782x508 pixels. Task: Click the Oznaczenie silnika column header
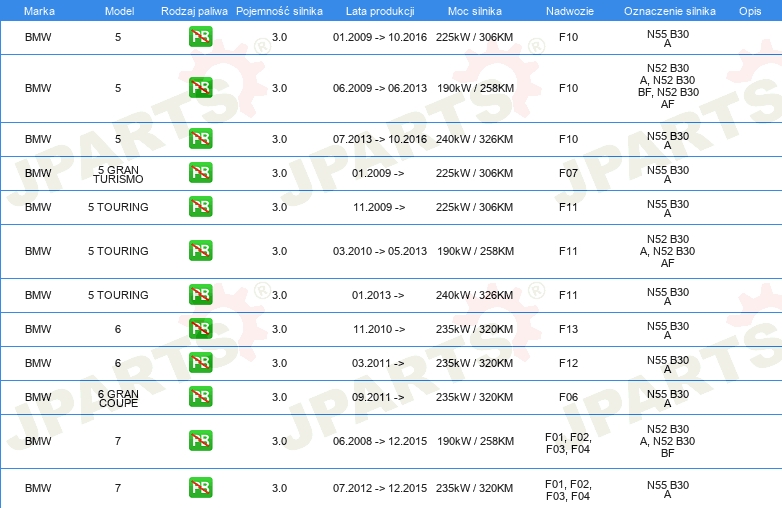pos(670,11)
